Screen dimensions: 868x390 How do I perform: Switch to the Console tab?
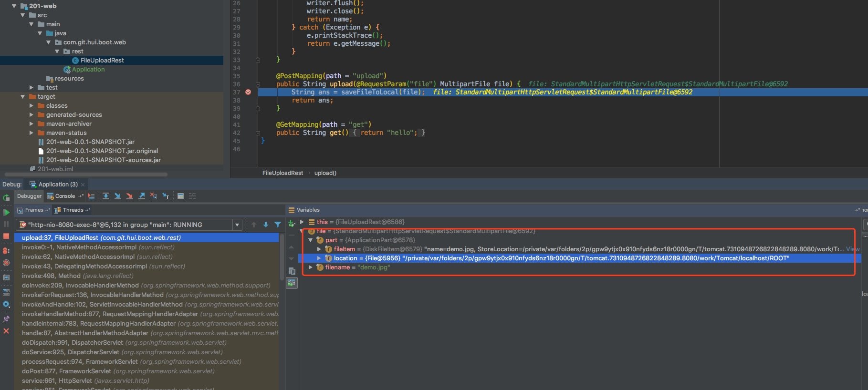click(x=65, y=196)
